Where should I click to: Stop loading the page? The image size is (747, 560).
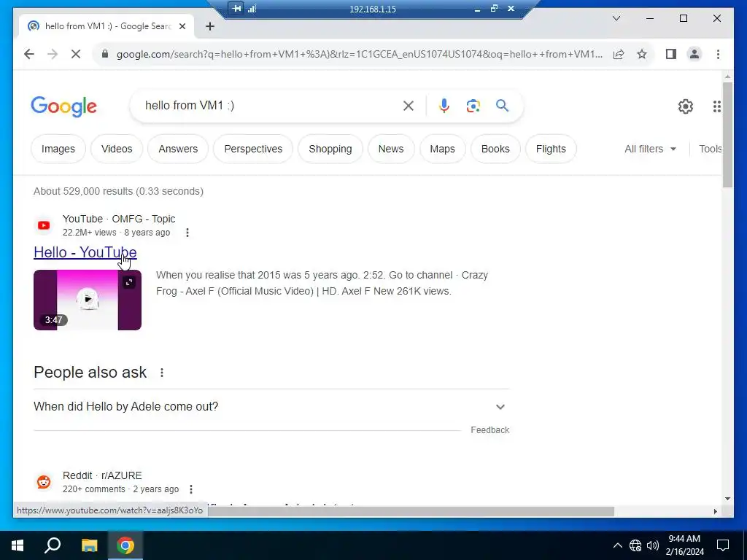coord(76,54)
